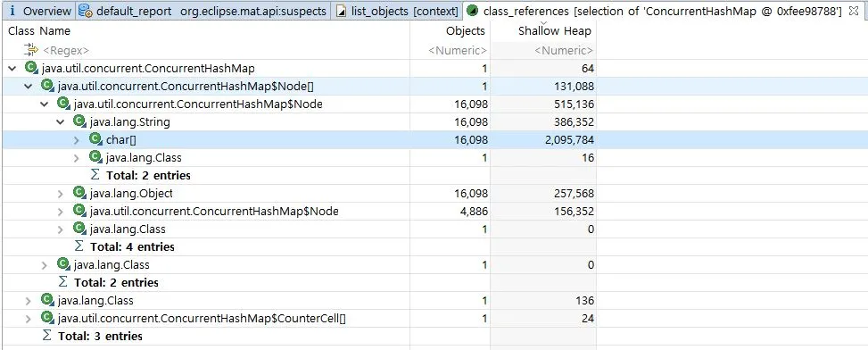Click the Total: 3 entries summary row
The height and width of the screenshot is (350, 868).
100,336
